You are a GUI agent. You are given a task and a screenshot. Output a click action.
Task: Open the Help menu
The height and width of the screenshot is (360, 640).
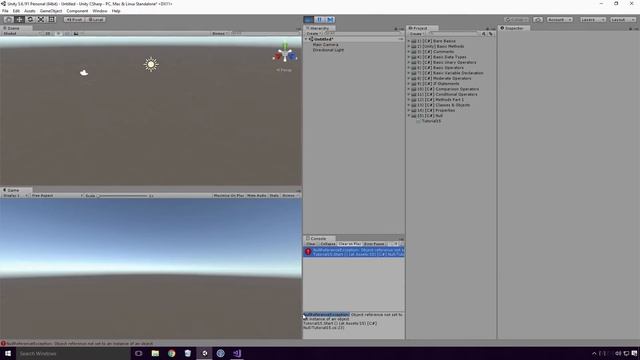pyautogui.click(x=116, y=11)
